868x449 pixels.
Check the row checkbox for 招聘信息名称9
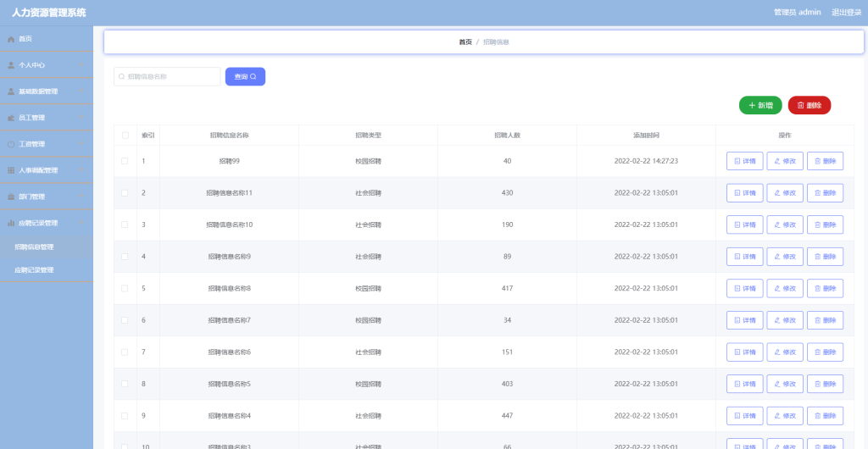[x=125, y=257]
